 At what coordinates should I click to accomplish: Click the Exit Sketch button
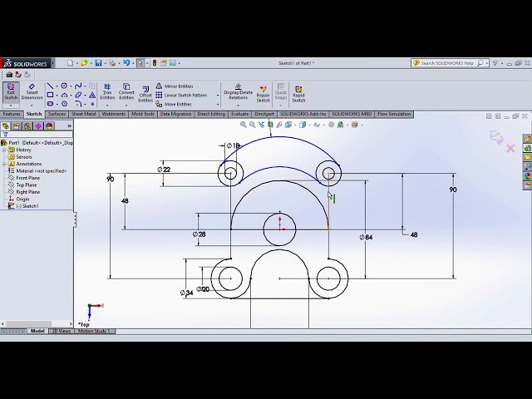tap(11, 92)
